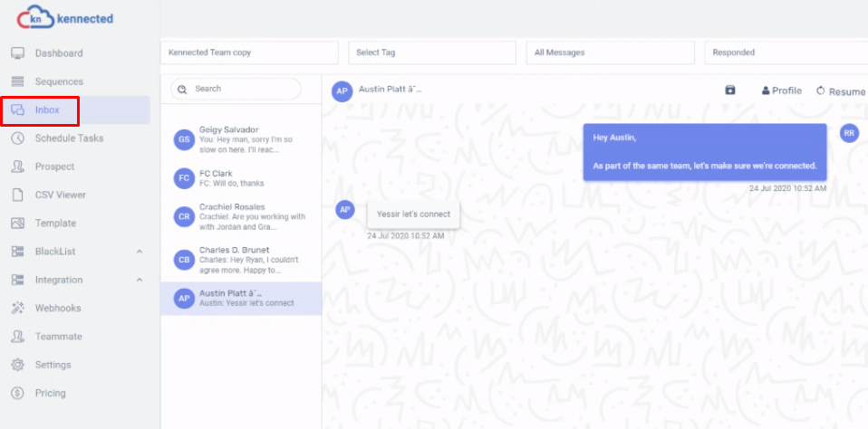Expand the BlackList submenu chevron
This screenshot has height=429, width=868.
pyautogui.click(x=140, y=252)
